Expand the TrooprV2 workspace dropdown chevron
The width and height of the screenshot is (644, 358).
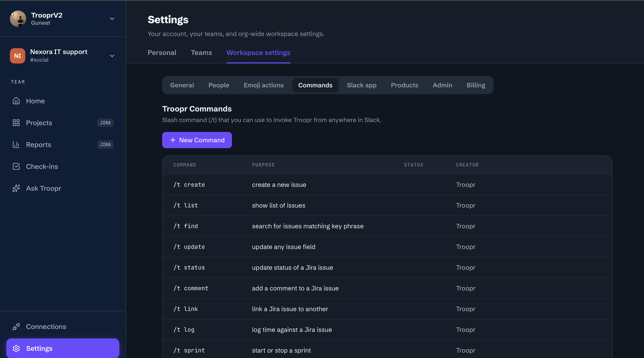(112, 19)
